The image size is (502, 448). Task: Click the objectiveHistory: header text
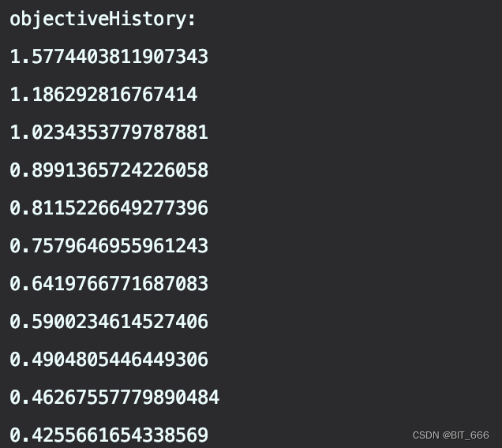pyautogui.click(x=103, y=19)
